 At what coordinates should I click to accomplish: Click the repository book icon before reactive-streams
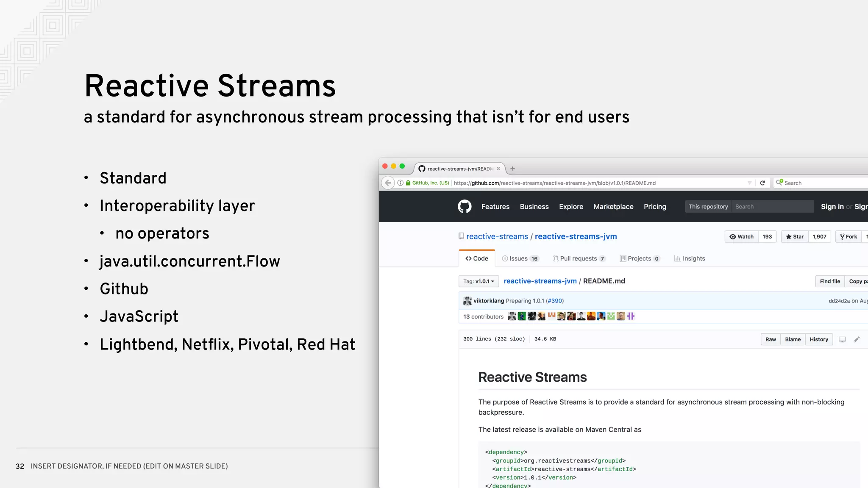coord(461,236)
